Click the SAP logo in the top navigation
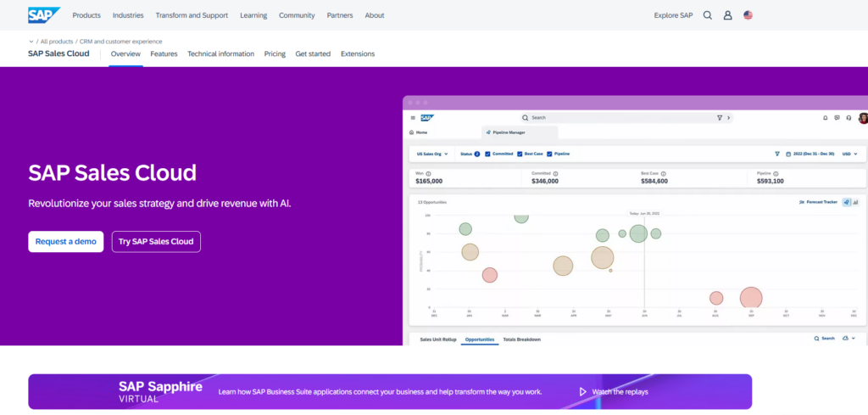 point(44,15)
